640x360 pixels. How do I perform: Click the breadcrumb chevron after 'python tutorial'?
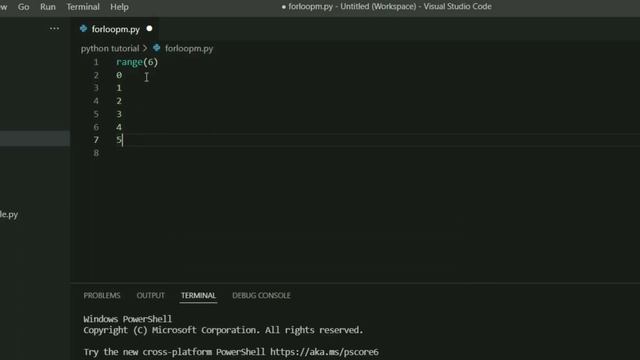click(x=145, y=49)
